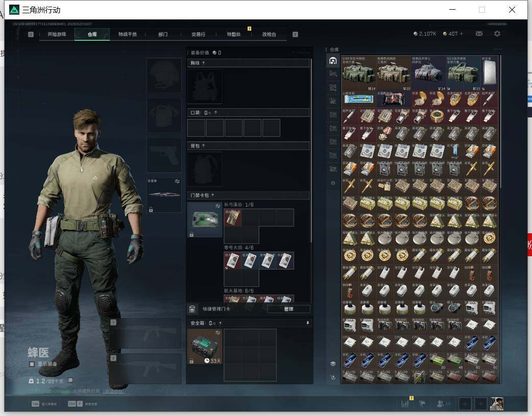Screen dimensions: 532x416
Task: Click the warehouse stacking layers icon
Action: pos(333,364)
